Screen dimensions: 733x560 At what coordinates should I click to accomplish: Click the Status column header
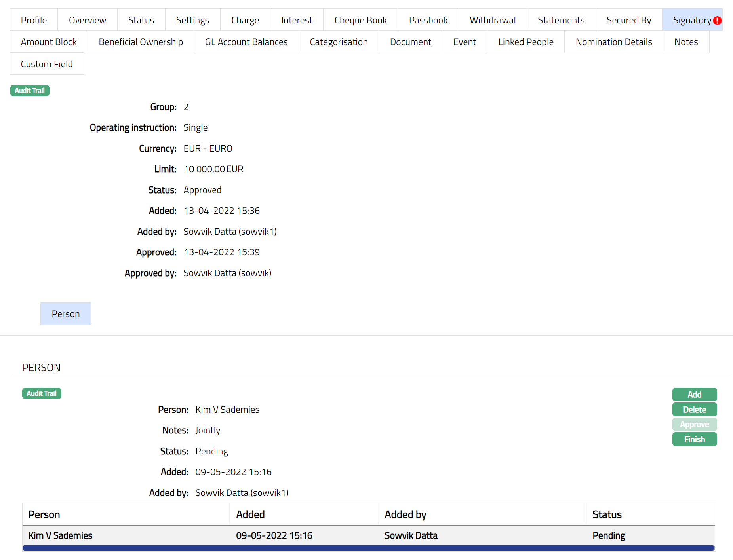pyautogui.click(x=607, y=514)
